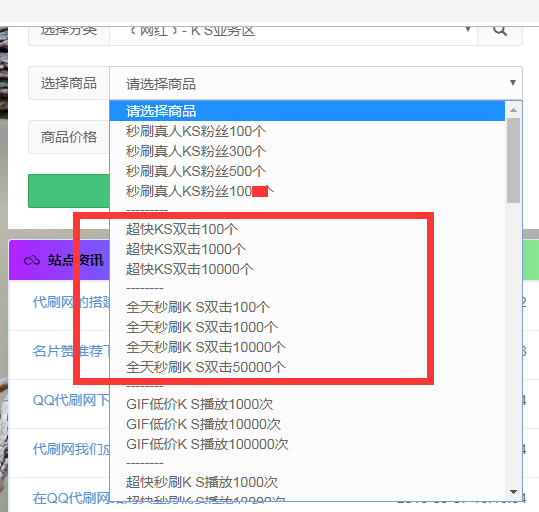
Task: Click the dropdown list scrollbar thumb
Action: (513, 160)
